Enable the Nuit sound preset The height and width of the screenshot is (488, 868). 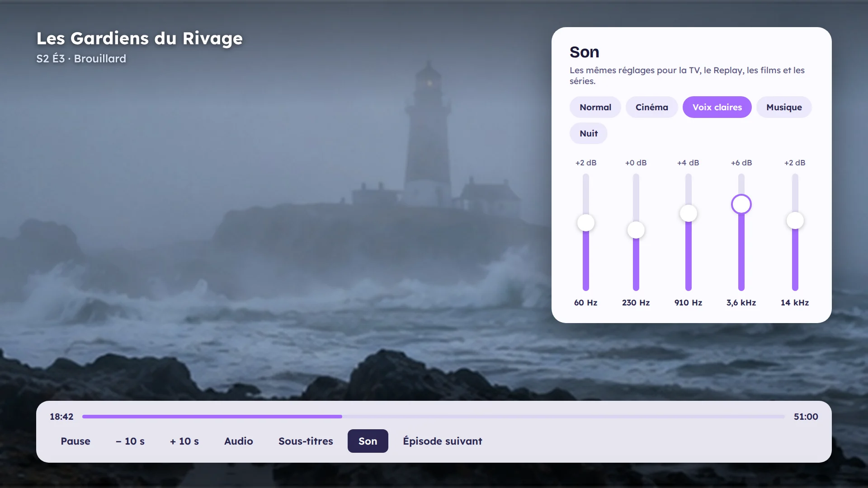click(x=588, y=133)
